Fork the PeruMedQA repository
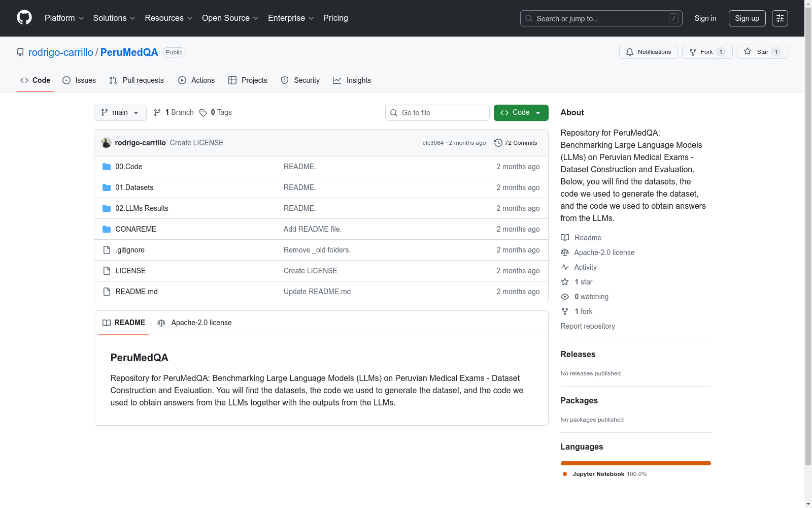 coord(707,52)
